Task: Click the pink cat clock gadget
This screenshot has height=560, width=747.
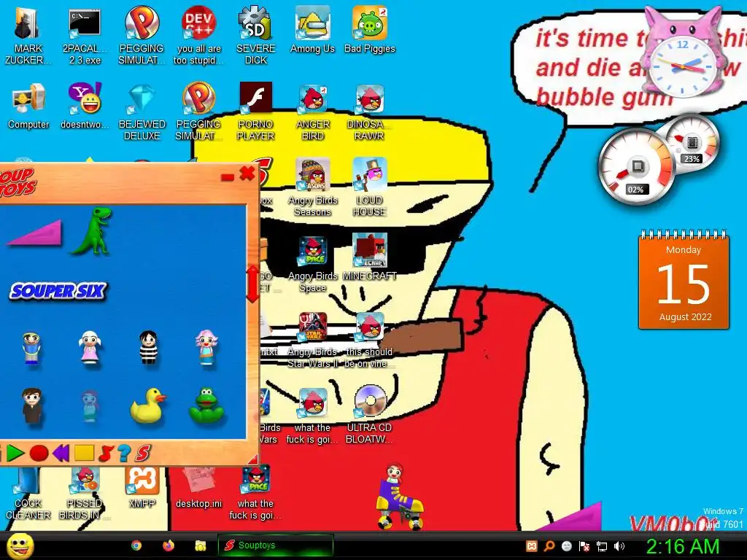Action: [x=682, y=52]
